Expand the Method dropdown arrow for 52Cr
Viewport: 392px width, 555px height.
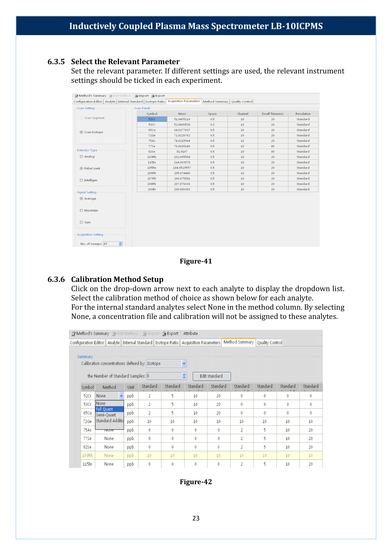coord(121,396)
